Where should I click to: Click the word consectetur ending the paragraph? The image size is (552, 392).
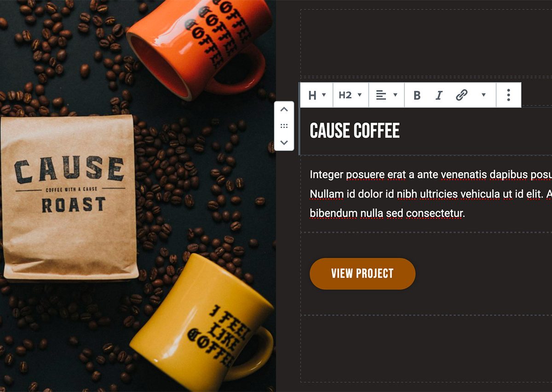pyautogui.click(x=436, y=213)
